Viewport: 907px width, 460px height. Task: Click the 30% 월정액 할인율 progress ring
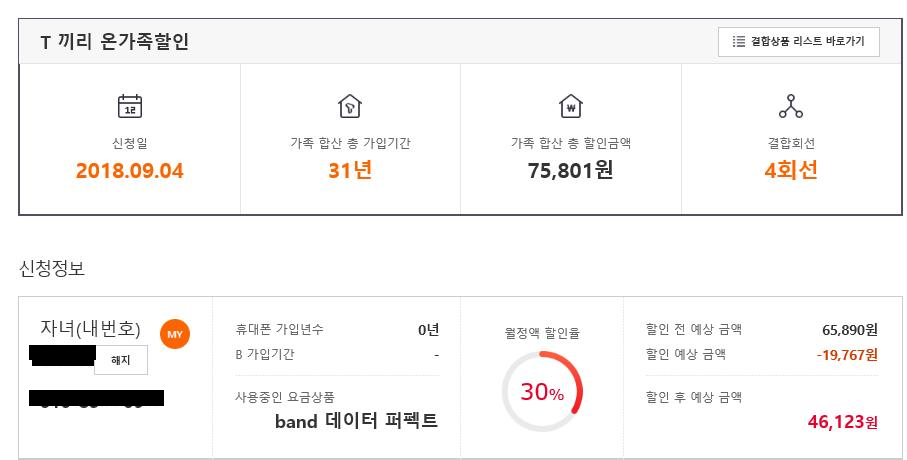[x=542, y=392]
